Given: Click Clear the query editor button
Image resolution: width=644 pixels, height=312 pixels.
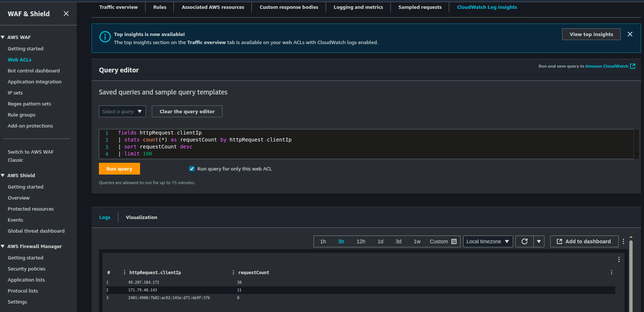Looking at the screenshot, I should (x=187, y=111).
